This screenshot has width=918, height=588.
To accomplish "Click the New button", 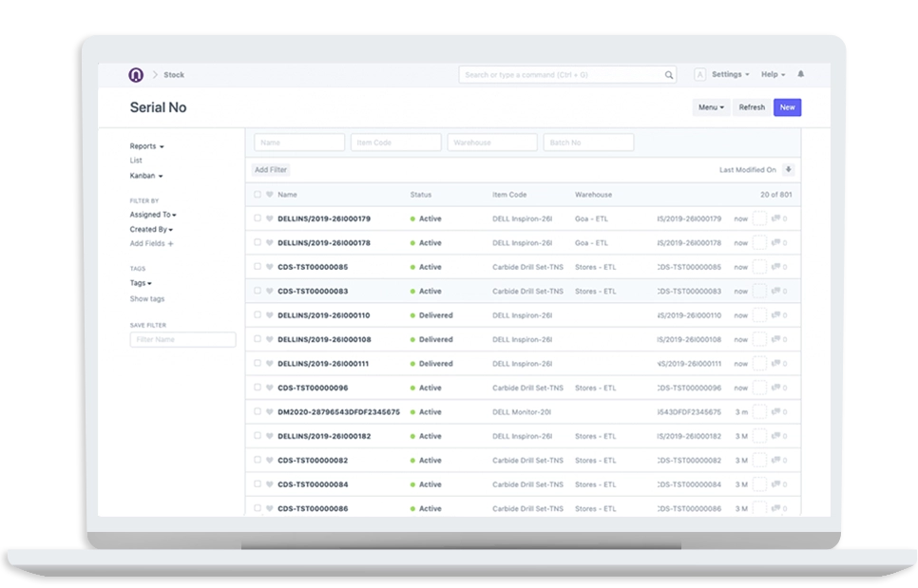I will (x=788, y=107).
